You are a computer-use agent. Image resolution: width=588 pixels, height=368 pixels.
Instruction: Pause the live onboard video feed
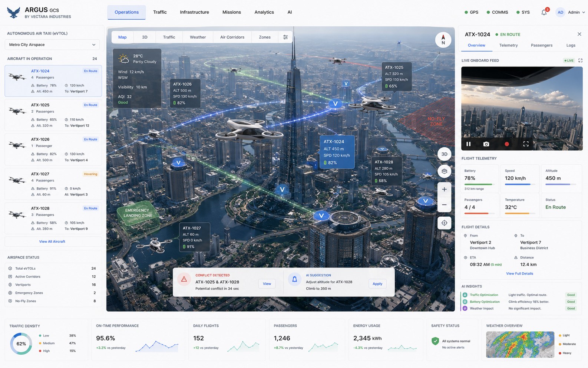tap(469, 144)
